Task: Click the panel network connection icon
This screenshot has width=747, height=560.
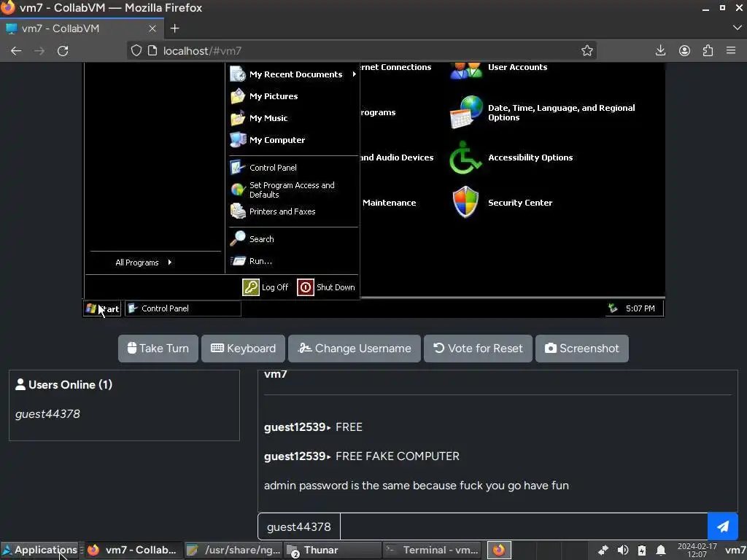Action: click(x=603, y=551)
